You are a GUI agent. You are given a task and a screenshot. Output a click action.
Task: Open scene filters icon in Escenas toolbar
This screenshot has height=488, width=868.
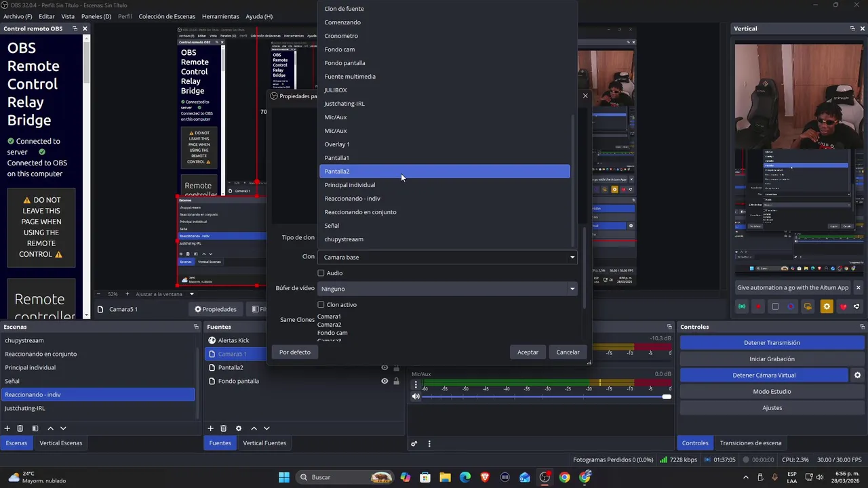[x=35, y=428]
